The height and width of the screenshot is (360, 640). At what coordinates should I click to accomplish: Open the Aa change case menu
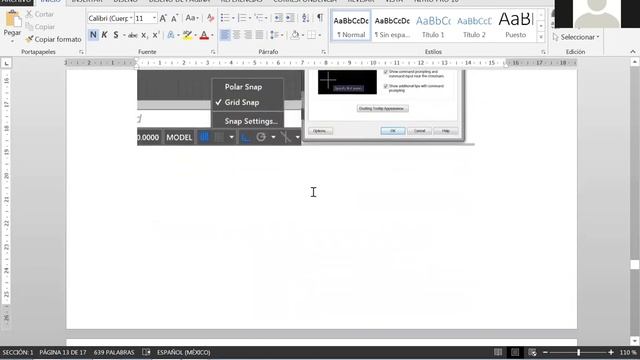192,18
